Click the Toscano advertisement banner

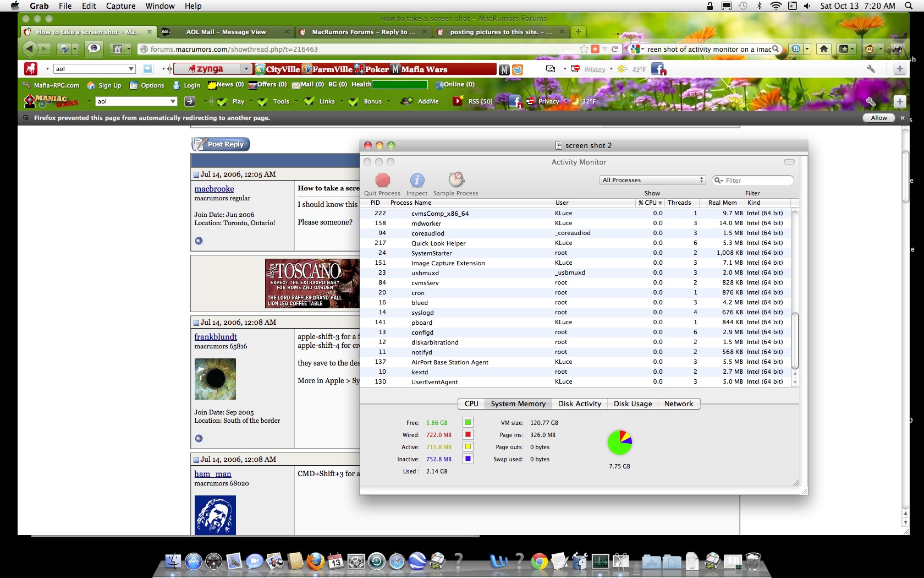click(312, 283)
